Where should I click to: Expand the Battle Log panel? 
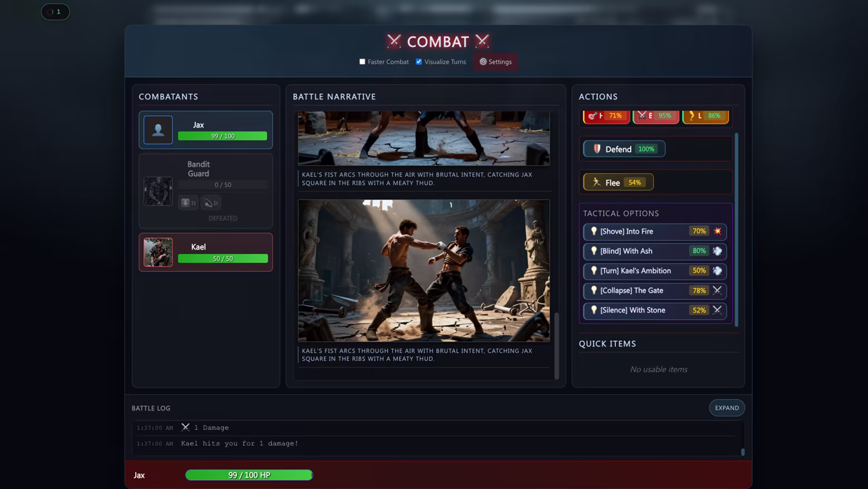click(727, 408)
